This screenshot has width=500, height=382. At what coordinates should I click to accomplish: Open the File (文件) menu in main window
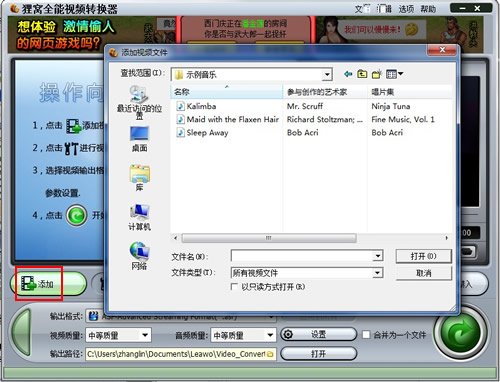coord(362,9)
